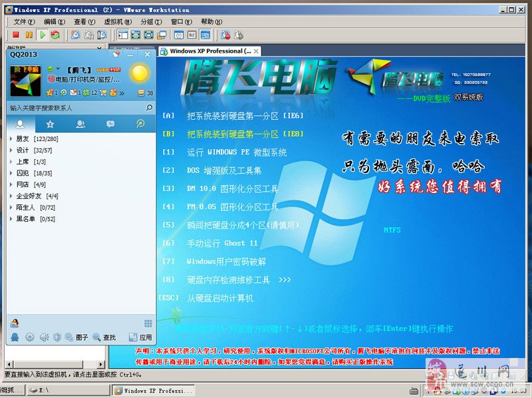Click the QQ sound speaker icon
Image resolution: width=532 pixels, height=398 pixels.
pyautogui.click(x=44, y=337)
